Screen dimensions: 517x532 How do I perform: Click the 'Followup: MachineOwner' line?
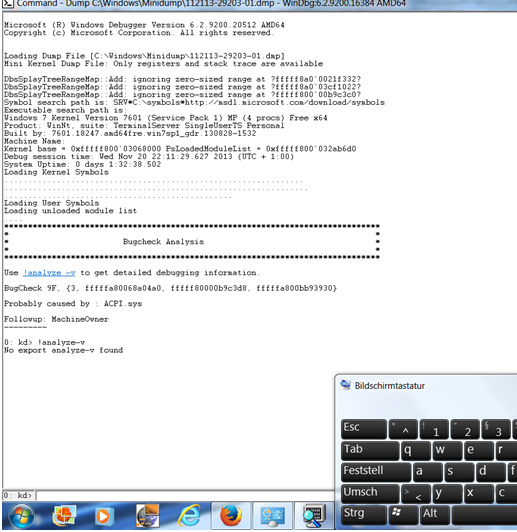click(x=56, y=319)
